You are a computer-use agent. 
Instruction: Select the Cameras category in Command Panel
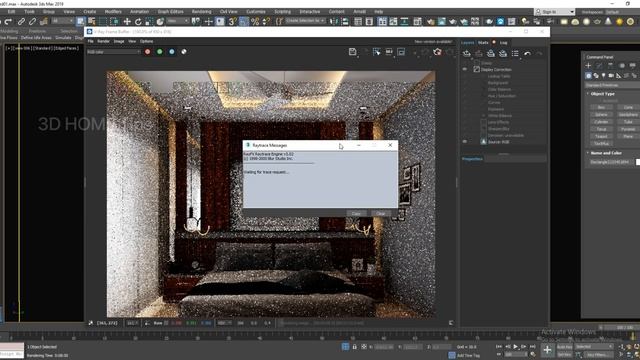[611, 76]
